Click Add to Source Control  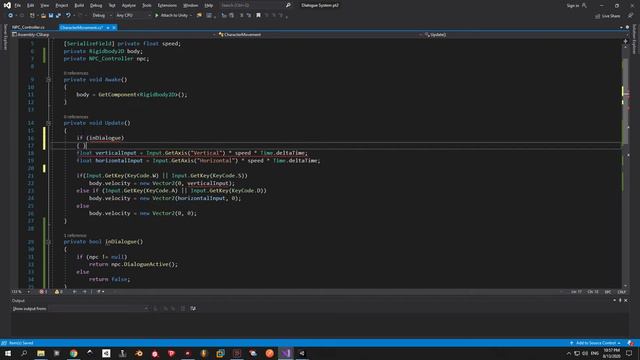pyautogui.click(x=596, y=343)
